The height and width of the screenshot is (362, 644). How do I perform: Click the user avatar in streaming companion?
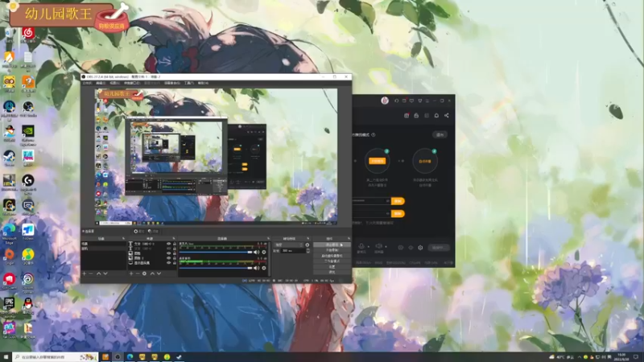pos(385,101)
